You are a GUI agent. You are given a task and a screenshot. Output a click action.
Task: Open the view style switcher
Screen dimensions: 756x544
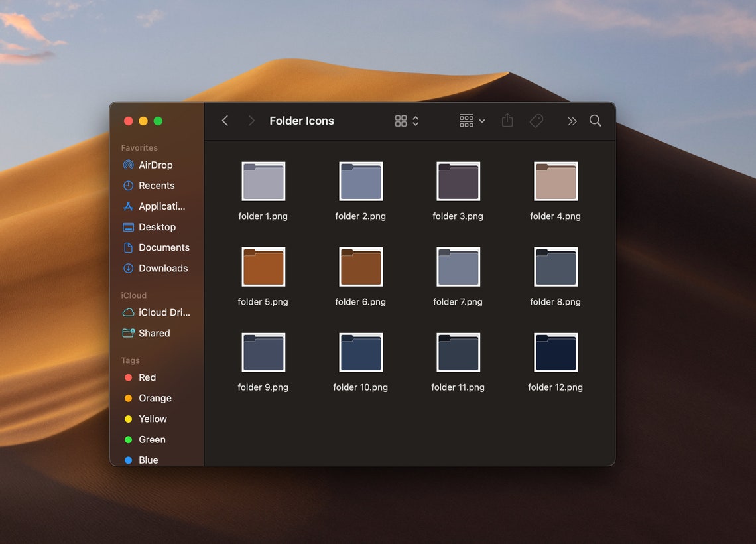(406, 121)
